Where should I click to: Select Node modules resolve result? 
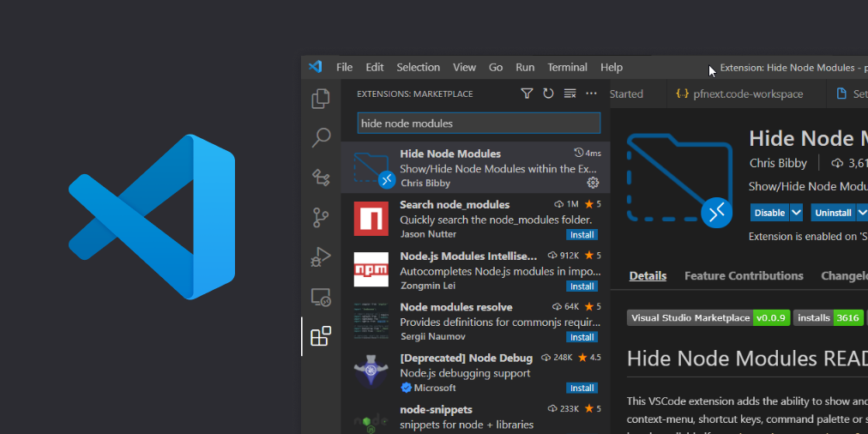(x=475, y=321)
